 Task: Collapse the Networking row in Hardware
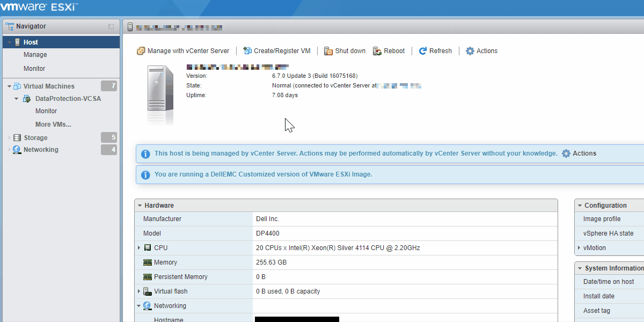[x=140, y=306]
